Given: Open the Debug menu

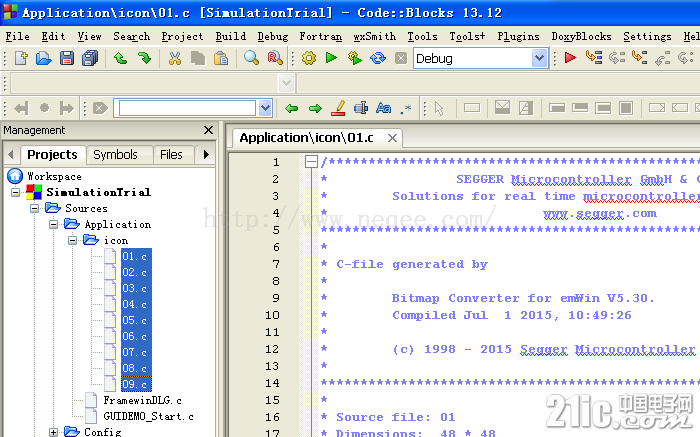Looking at the screenshot, I should (273, 36).
